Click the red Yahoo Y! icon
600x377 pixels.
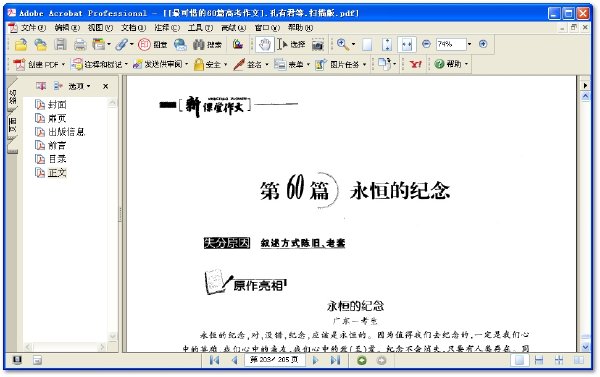(416, 64)
